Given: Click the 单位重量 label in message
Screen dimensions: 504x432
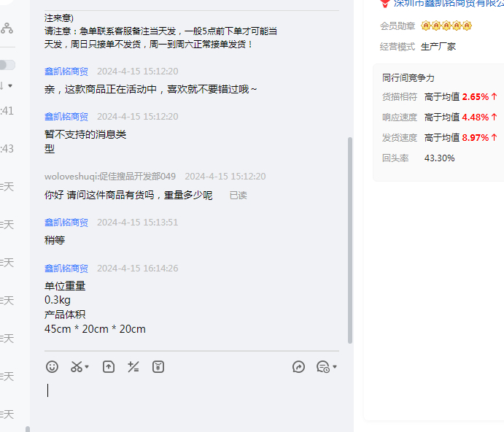Looking at the screenshot, I should tap(65, 286).
